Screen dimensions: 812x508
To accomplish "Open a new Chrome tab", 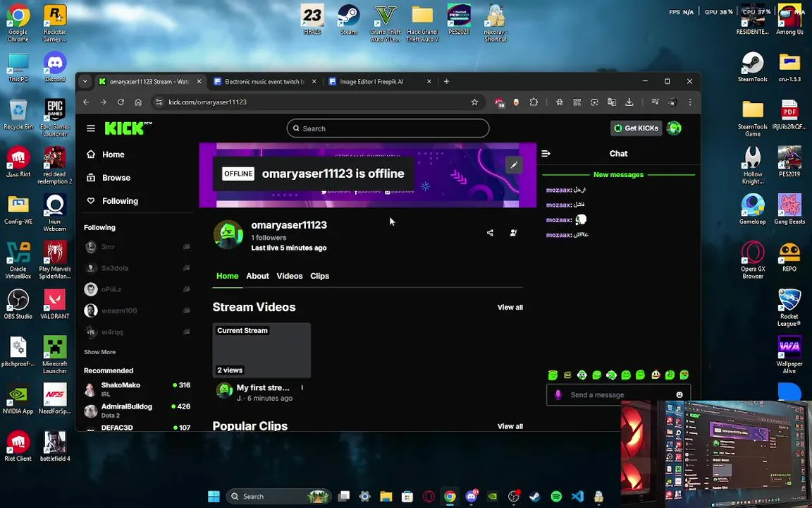I will [446, 81].
